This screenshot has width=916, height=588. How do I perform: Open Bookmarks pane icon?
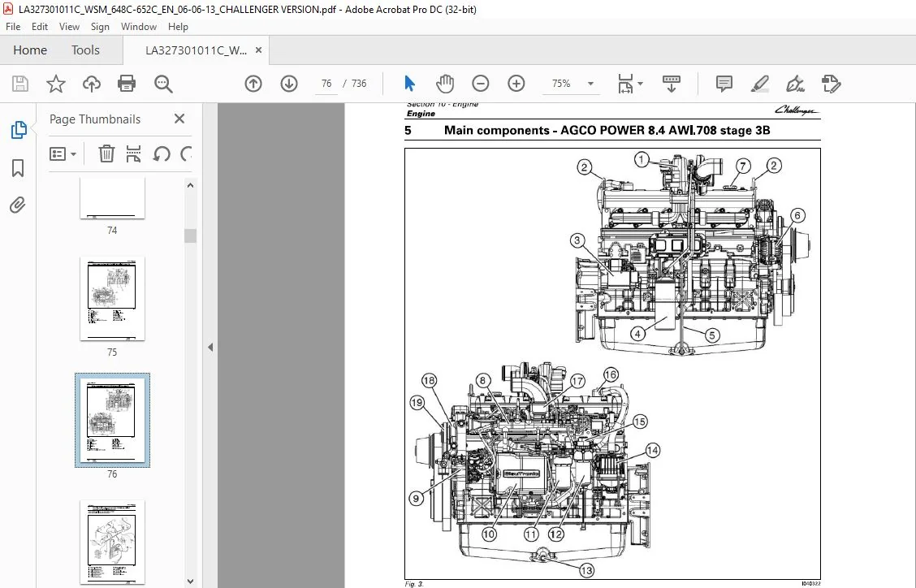(18, 168)
